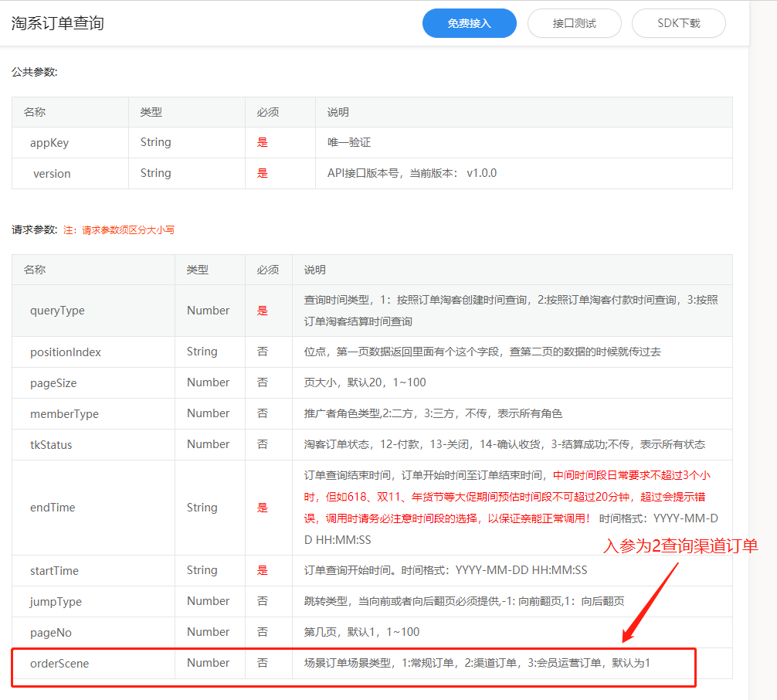Select the pageNo parameter name
This screenshot has width=777, height=700.
(x=51, y=633)
